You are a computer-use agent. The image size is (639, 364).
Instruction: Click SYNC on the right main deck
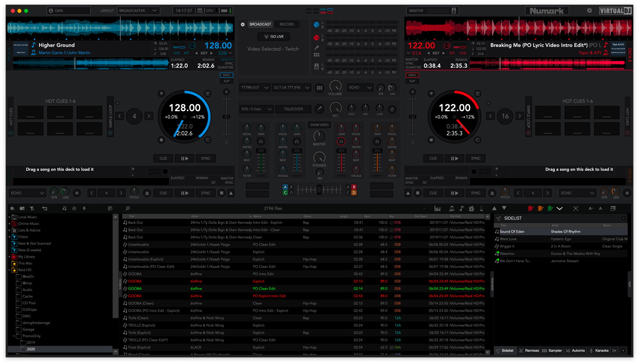pos(476,158)
